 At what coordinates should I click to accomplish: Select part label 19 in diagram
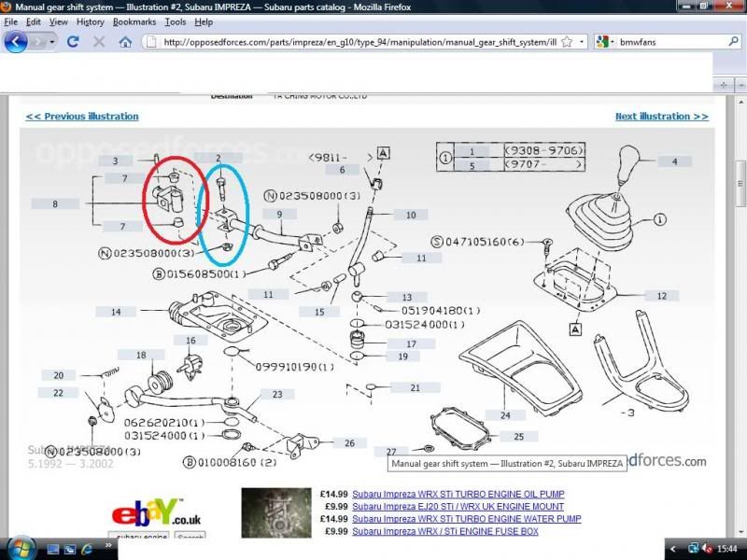(403, 357)
